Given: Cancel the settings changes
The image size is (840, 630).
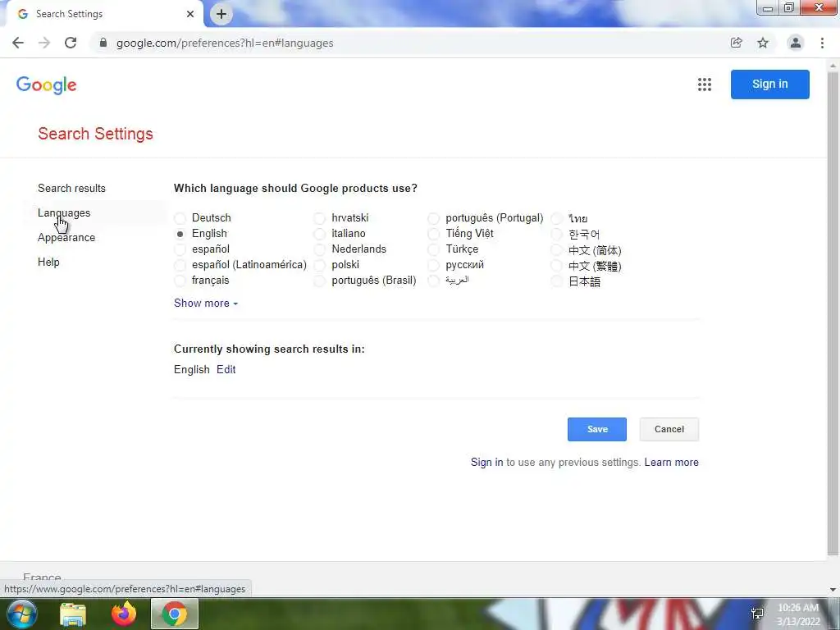Looking at the screenshot, I should 669,429.
